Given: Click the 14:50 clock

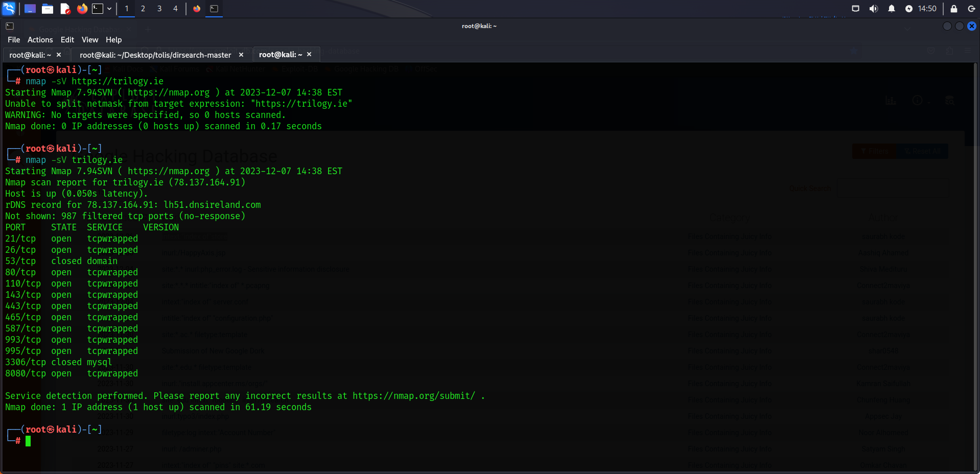Looking at the screenshot, I should coord(927,9).
